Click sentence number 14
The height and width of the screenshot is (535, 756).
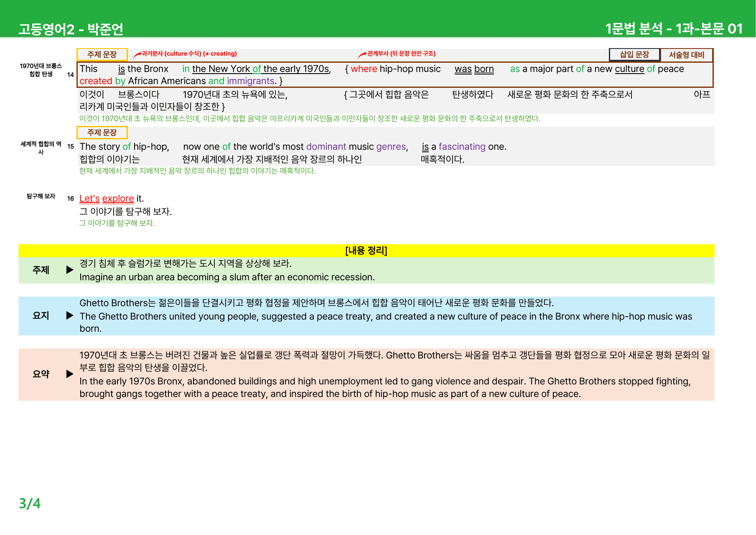point(71,75)
